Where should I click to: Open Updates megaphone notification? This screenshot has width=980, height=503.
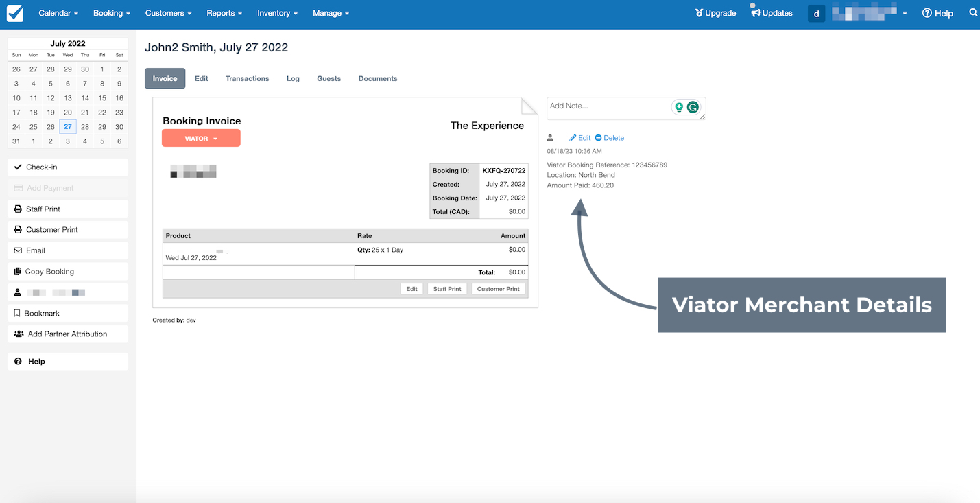(771, 12)
